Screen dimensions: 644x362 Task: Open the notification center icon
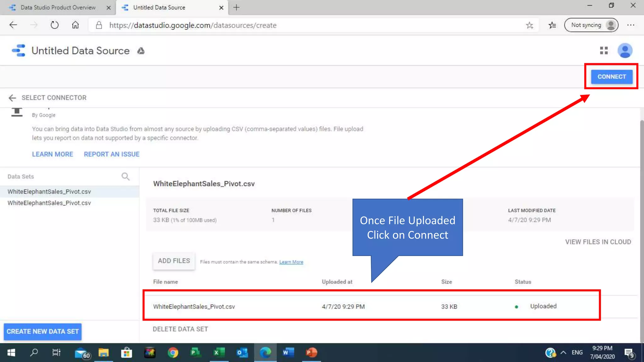(629, 353)
